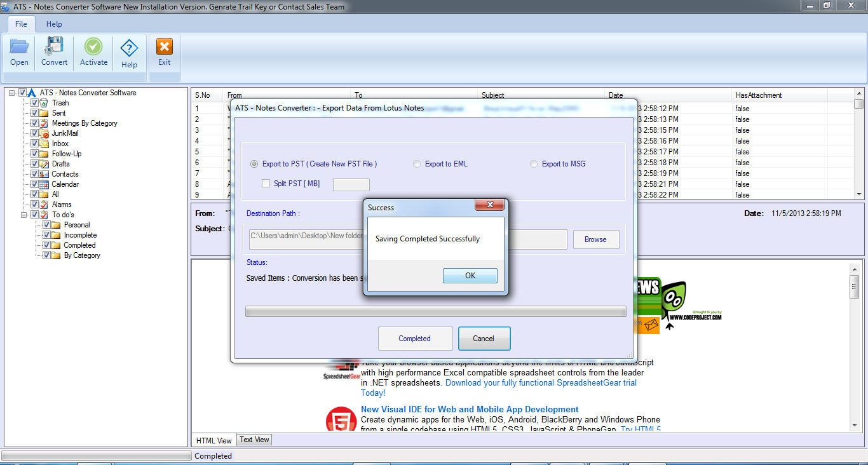This screenshot has height=465, width=868.
Task: Sort by the HasAttachment column header
Action: coord(779,95)
